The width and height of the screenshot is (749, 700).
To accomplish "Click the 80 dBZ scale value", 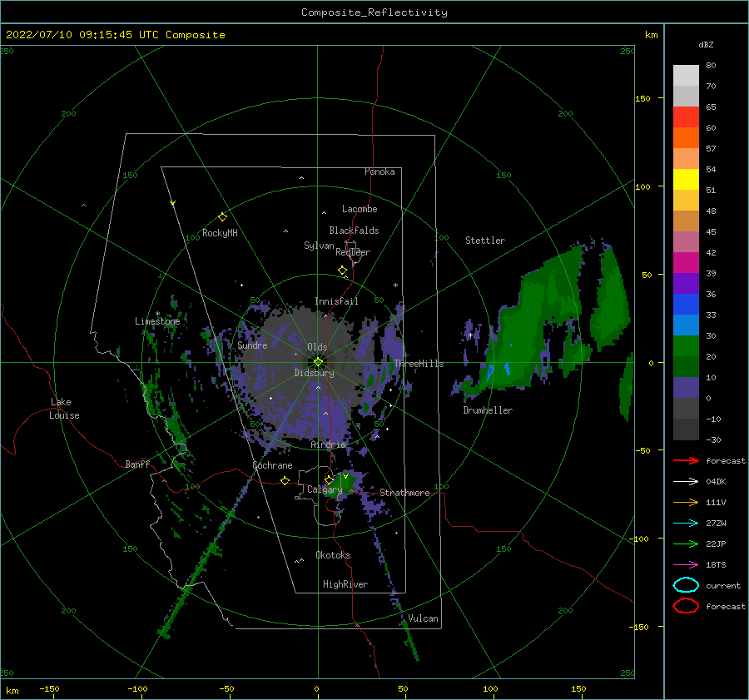I will click(x=711, y=66).
